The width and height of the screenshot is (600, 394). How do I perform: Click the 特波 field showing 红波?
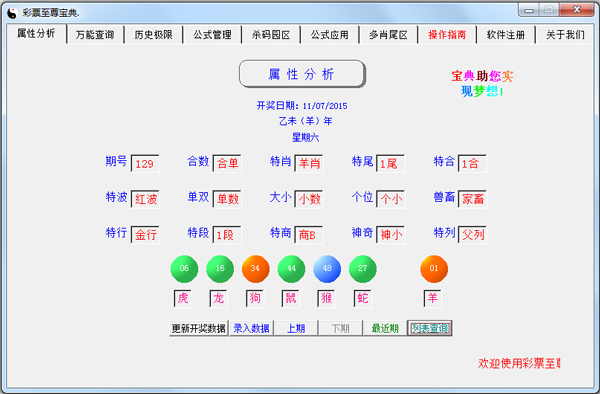[145, 199]
